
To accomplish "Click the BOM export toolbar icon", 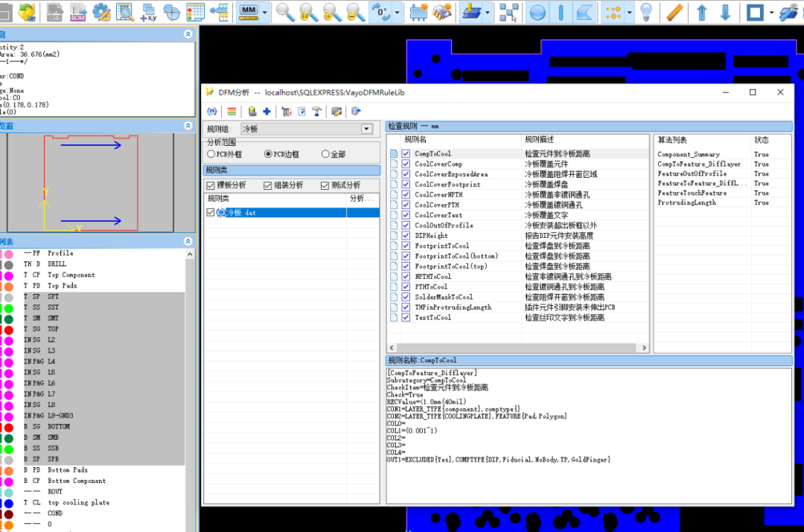I will [78, 13].
